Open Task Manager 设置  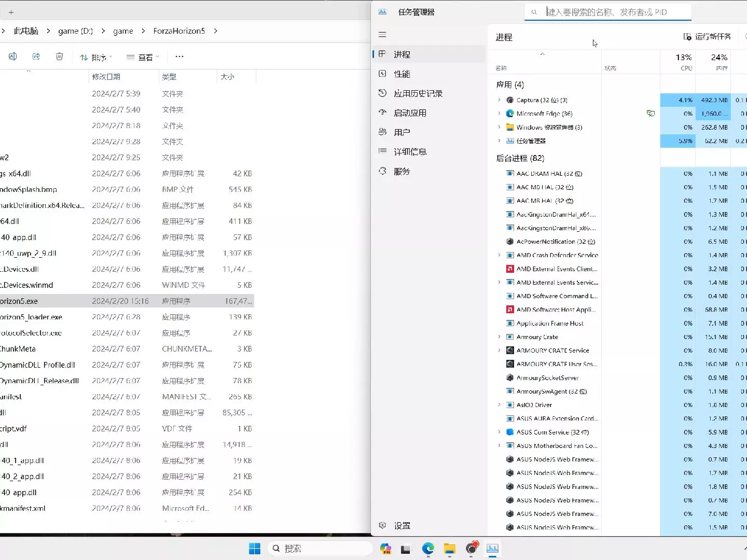pyautogui.click(x=428, y=526)
